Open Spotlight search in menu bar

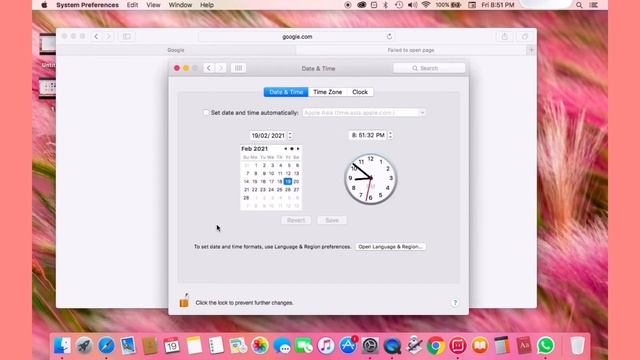point(579,5)
